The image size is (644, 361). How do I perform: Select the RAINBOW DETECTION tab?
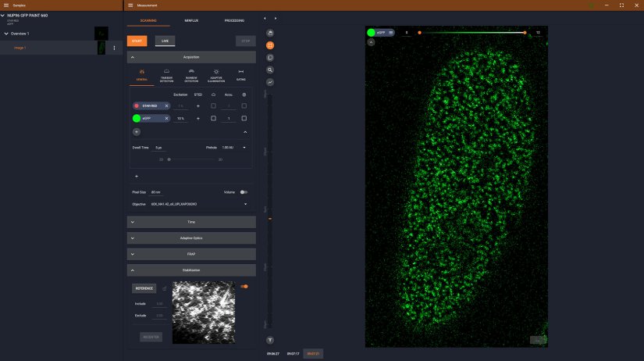pyautogui.click(x=191, y=76)
